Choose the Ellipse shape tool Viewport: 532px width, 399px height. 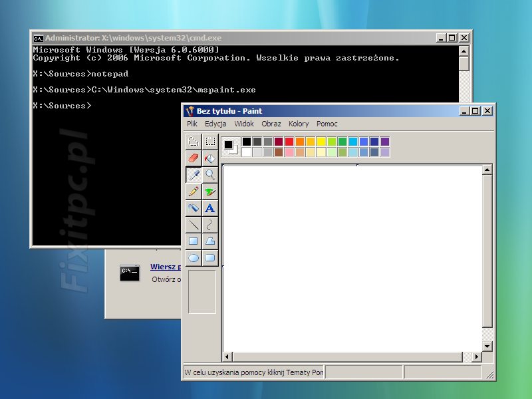194,258
